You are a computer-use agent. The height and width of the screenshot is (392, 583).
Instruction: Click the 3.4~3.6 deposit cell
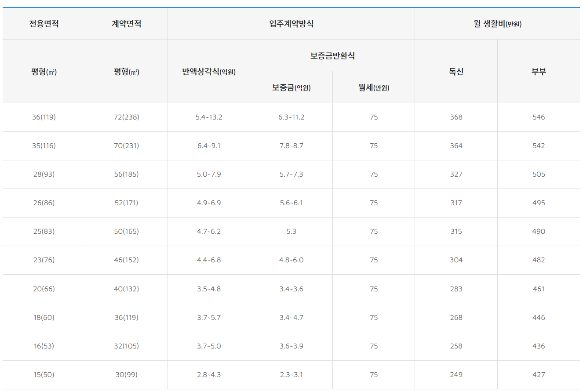291,289
